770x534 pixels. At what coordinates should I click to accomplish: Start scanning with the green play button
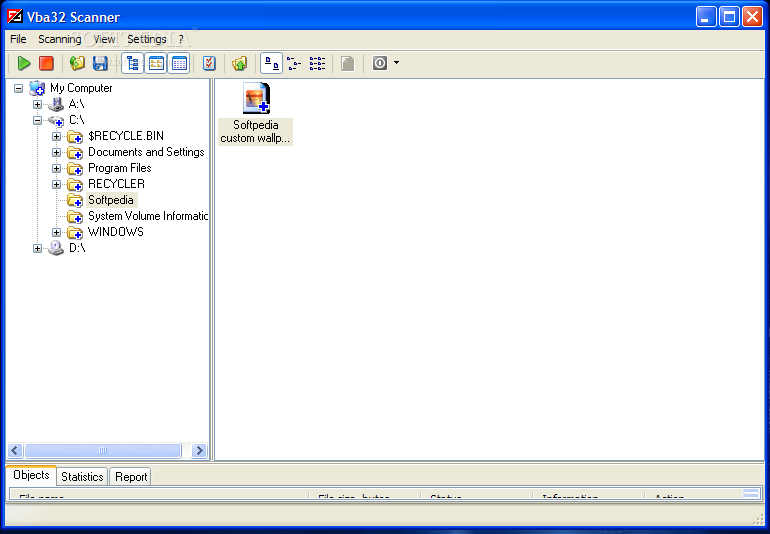(24, 63)
